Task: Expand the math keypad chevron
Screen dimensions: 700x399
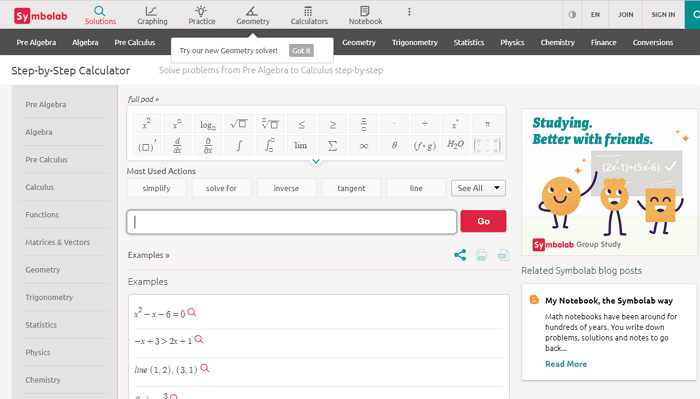Action: point(316,161)
